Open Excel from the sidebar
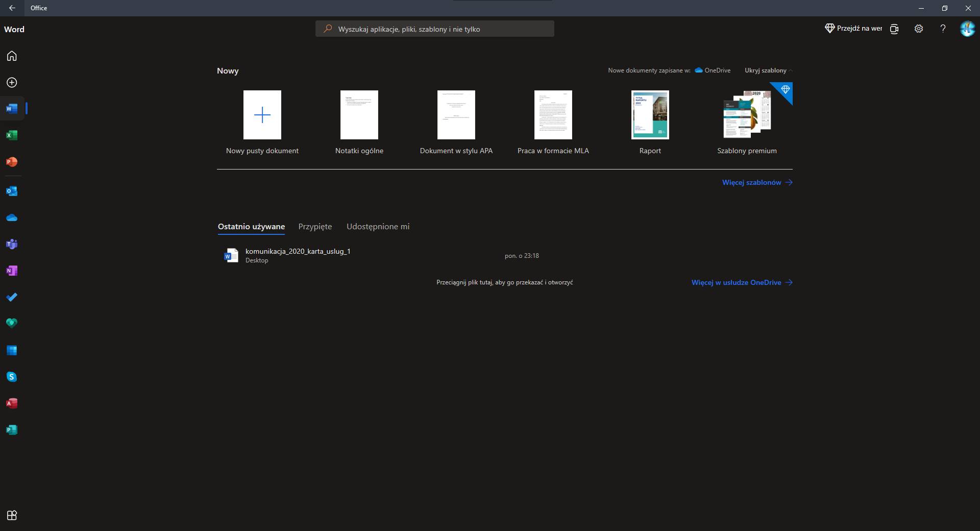 tap(12, 135)
